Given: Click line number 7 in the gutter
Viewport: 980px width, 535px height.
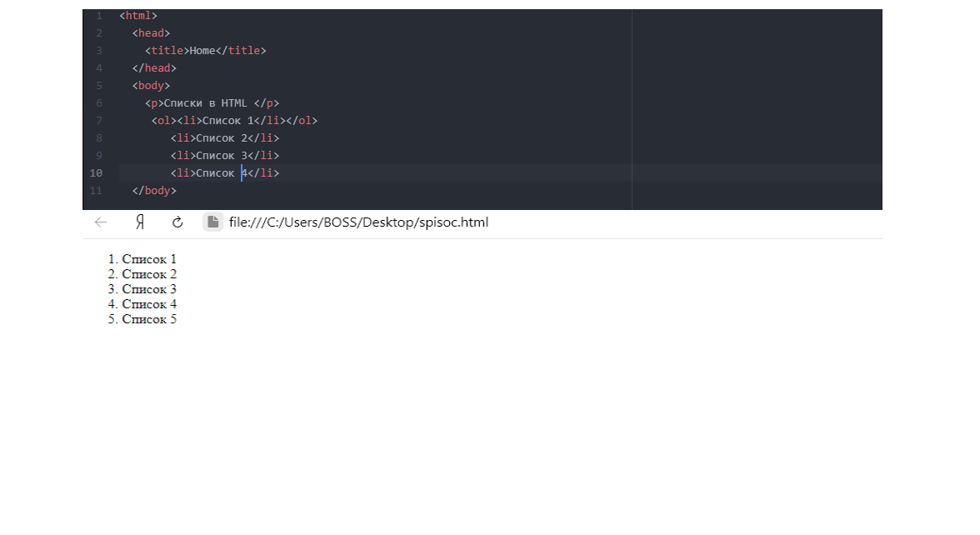Looking at the screenshot, I should point(98,121).
